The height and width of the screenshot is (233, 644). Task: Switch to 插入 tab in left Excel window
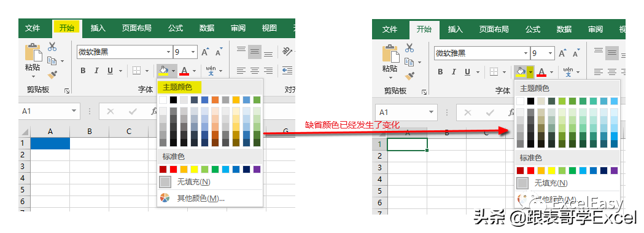[x=98, y=28]
